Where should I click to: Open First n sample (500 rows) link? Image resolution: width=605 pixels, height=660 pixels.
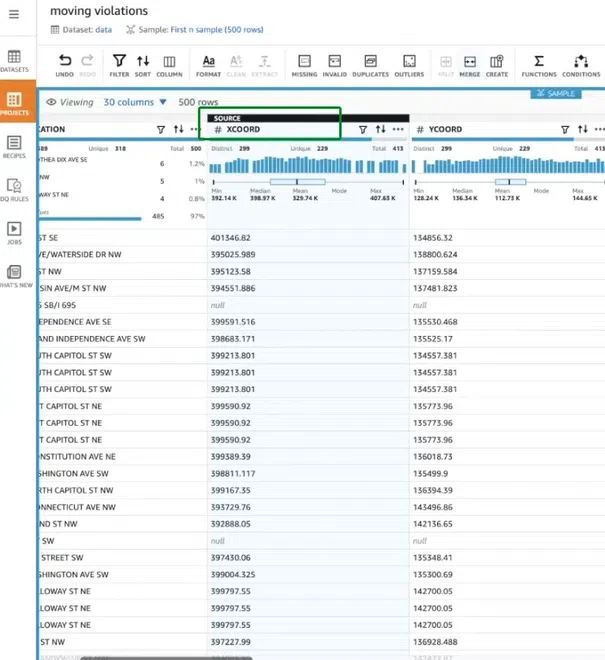coord(217,30)
